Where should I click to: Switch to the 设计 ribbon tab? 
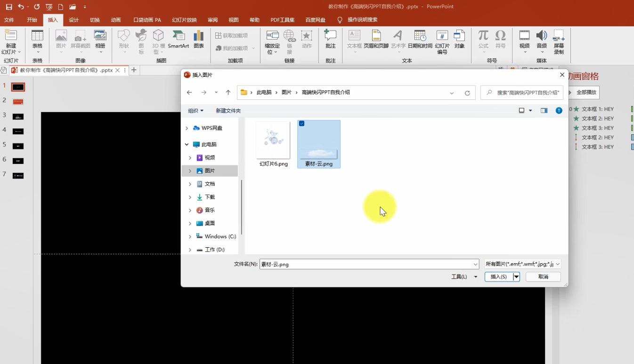[x=74, y=20]
